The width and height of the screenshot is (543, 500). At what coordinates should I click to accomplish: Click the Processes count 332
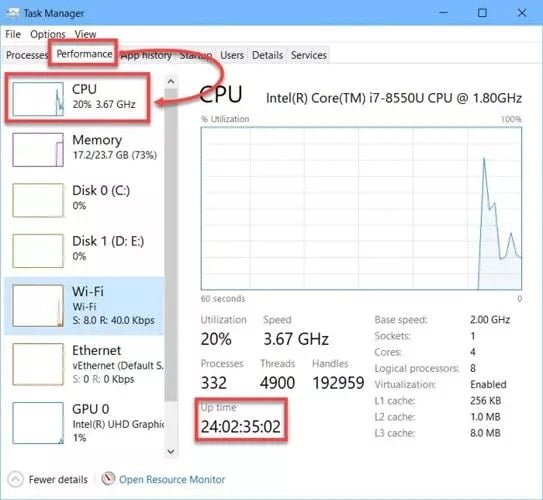(x=214, y=383)
